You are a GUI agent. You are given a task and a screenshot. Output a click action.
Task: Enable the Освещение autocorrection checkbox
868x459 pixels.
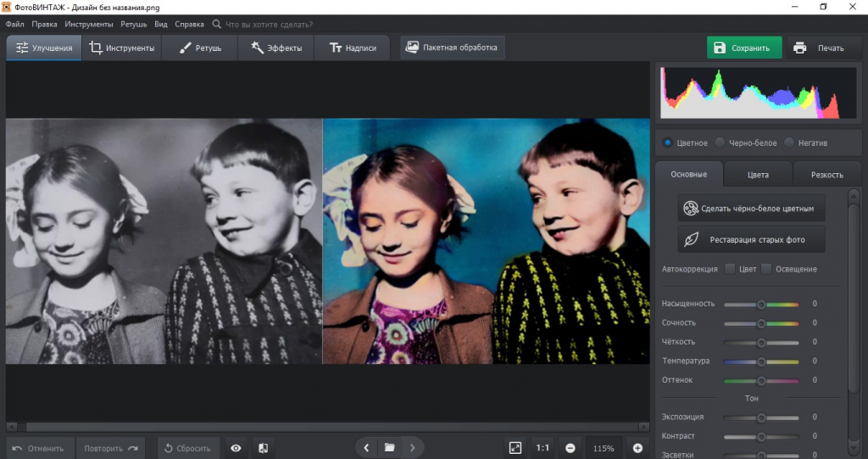click(x=766, y=269)
